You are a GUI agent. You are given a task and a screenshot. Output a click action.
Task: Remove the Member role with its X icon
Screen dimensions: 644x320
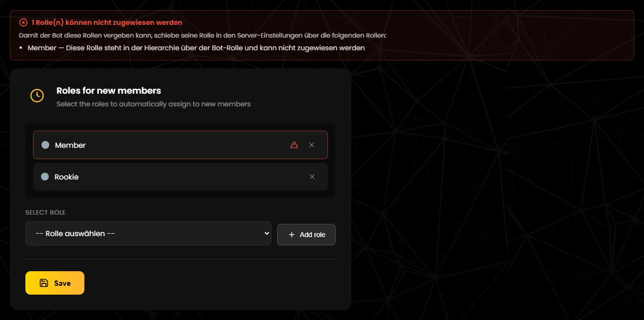coord(312,145)
